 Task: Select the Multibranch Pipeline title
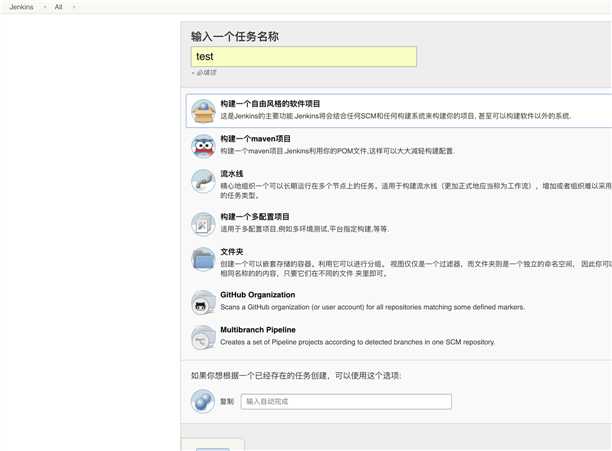coord(258,330)
